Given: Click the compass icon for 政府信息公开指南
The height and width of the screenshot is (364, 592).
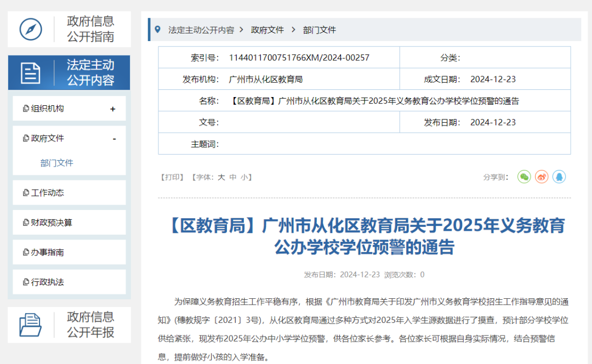Looking at the screenshot, I should click(31, 29).
